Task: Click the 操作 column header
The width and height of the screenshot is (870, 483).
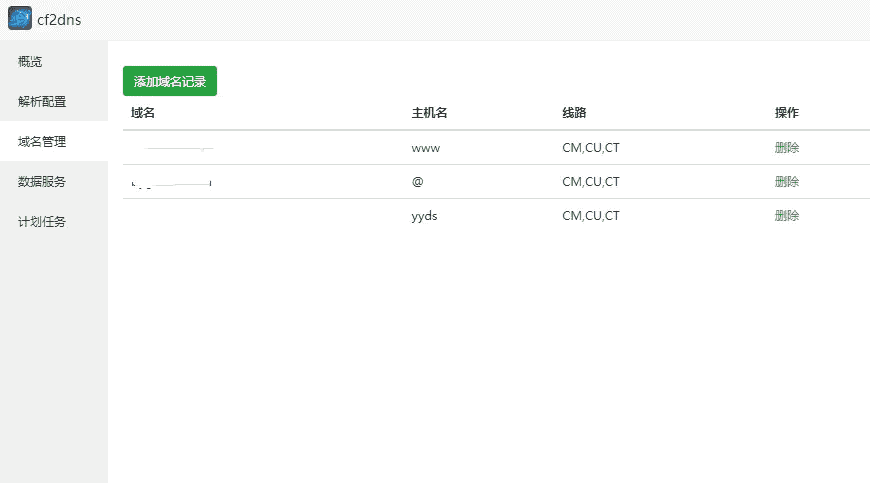Action: (787, 113)
